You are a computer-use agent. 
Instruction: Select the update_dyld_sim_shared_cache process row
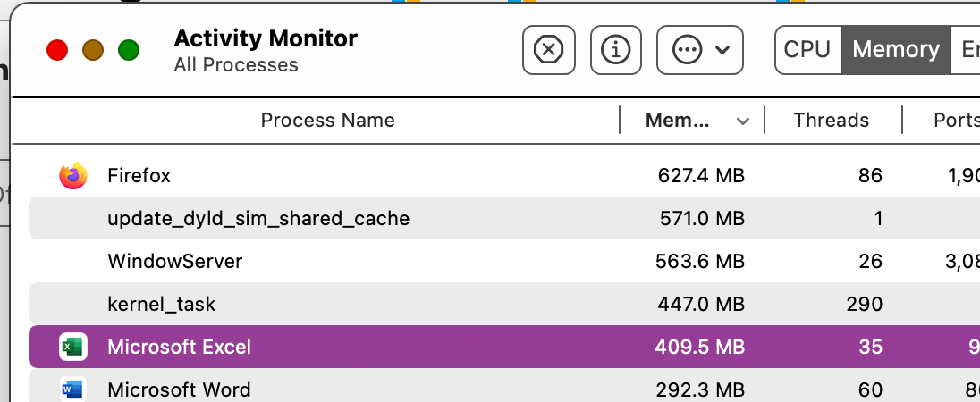pyautogui.click(x=504, y=219)
